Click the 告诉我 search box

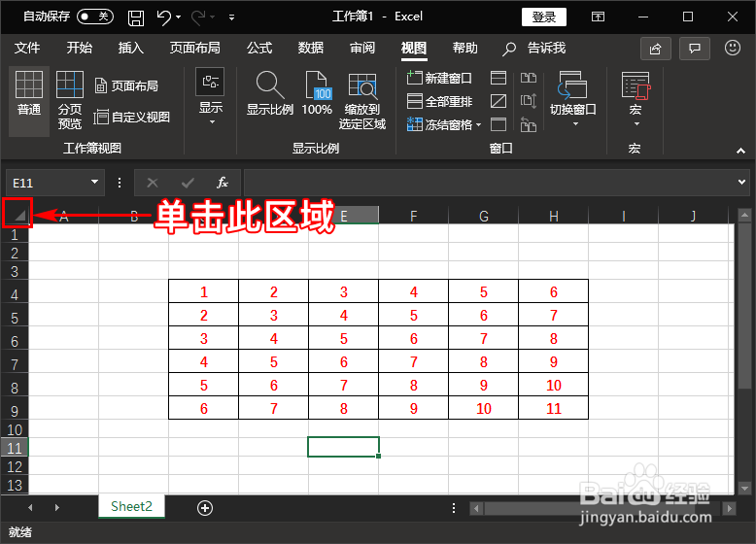(x=534, y=49)
